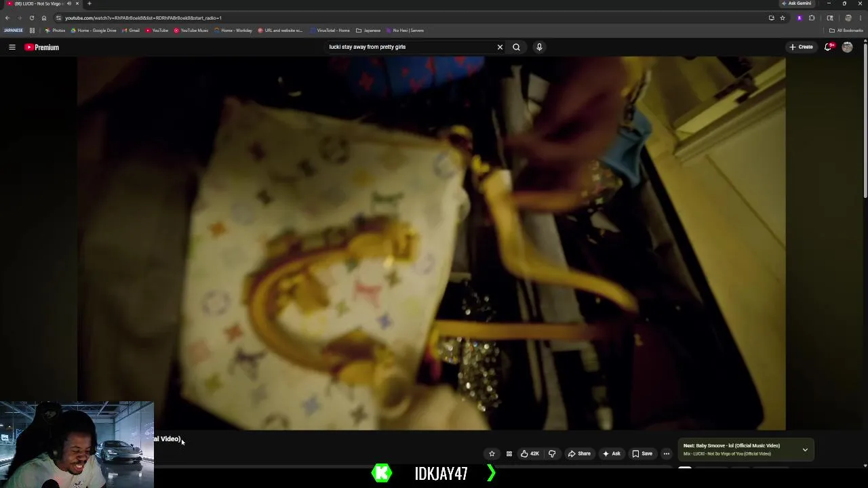Open the Extensions puzzle menu
This screenshot has width=868, height=488.
pos(812,18)
